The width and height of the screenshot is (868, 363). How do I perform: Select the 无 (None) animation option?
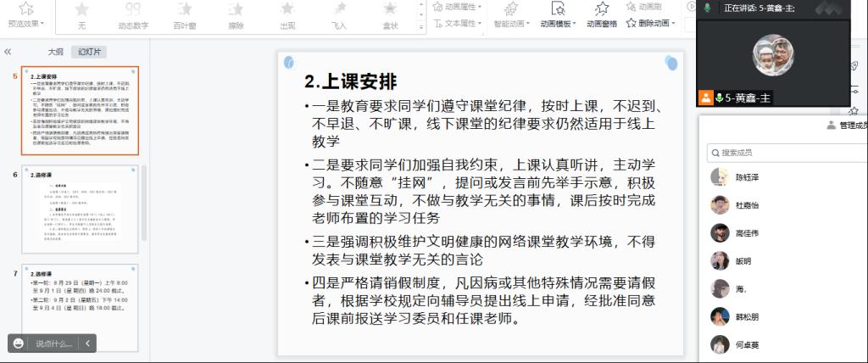pyautogui.click(x=82, y=14)
